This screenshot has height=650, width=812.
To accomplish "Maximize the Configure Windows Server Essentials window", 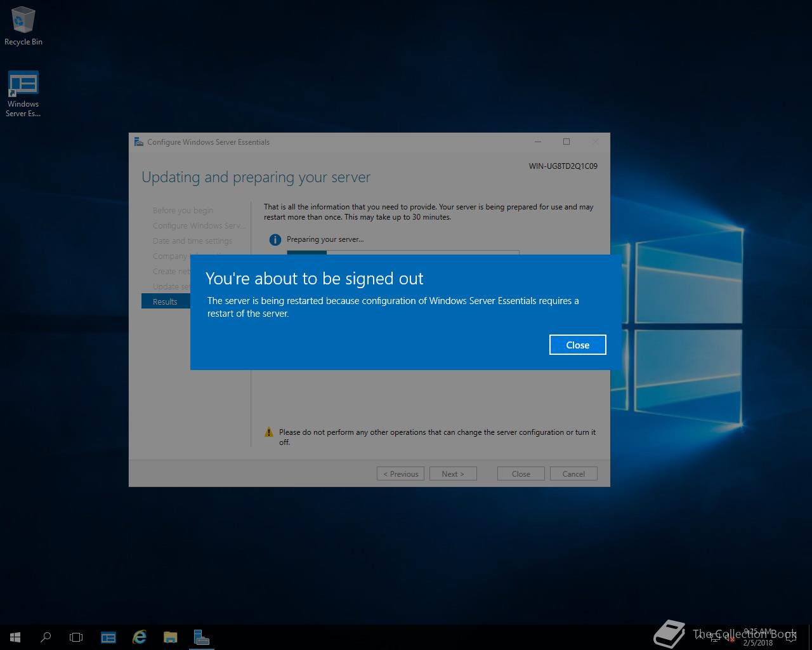I will pos(566,142).
